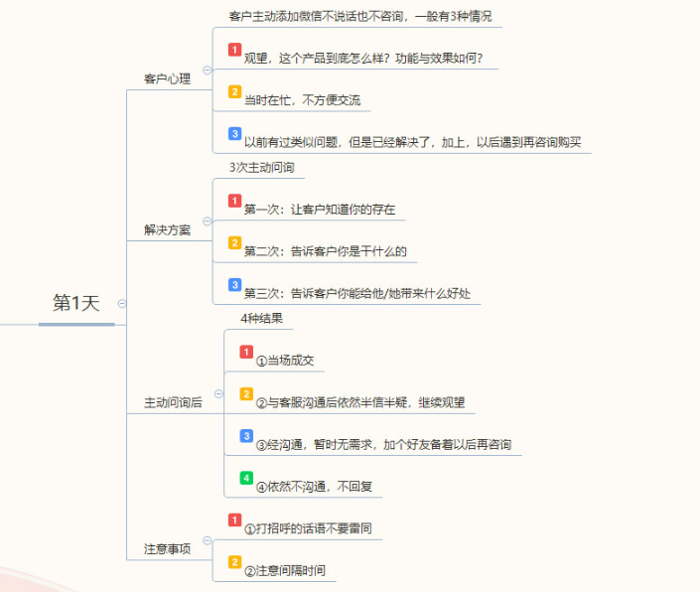Select node '①打招呼的话语不要雷同'
Viewport: 700px width, 592px height.
click(308, 528)
